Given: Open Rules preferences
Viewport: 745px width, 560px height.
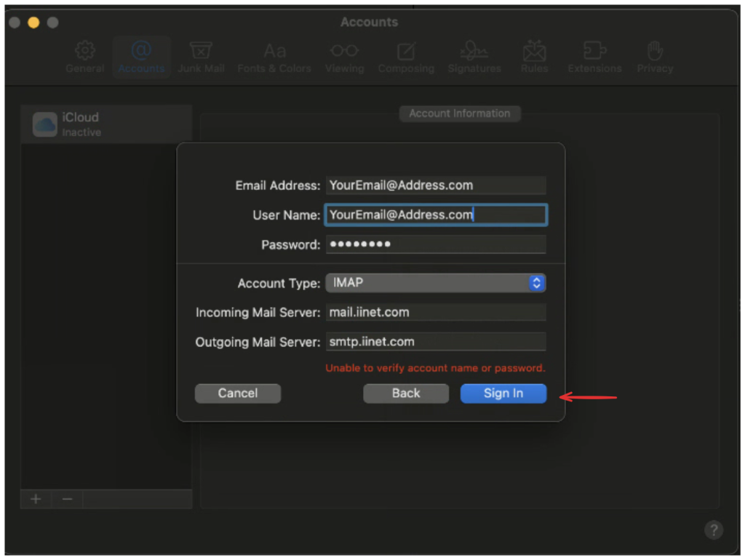Looking at the screenshot, I should pos(534,57).
